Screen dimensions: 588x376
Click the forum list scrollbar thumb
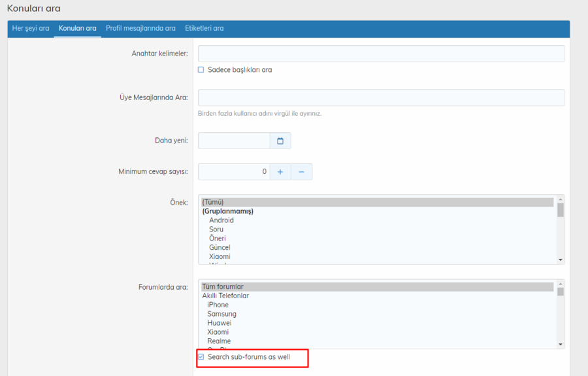561,292
